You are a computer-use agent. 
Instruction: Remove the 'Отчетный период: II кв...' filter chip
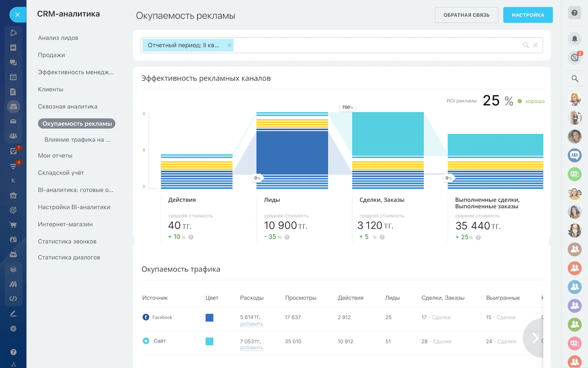(229, 45)
